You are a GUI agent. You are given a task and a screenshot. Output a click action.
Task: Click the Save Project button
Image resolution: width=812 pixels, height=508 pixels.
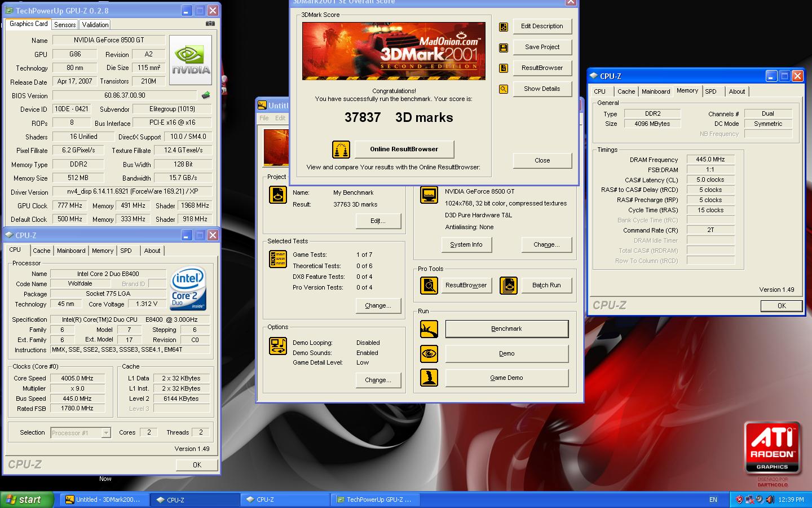click(542, 47)
